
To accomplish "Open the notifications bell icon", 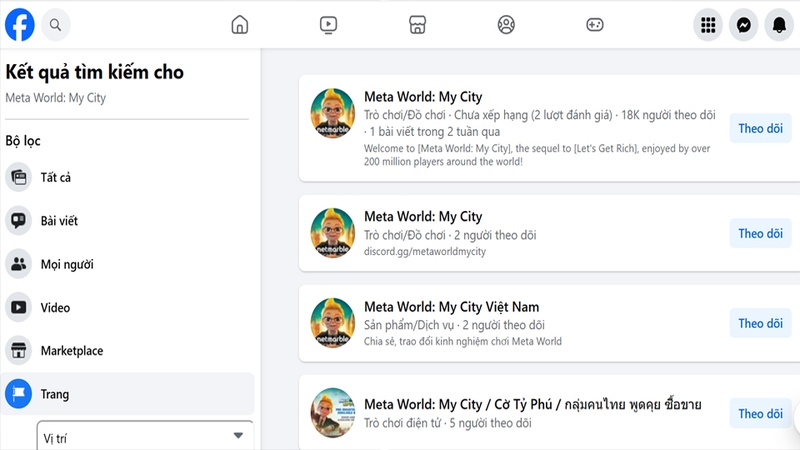I will tap(779, 24).
